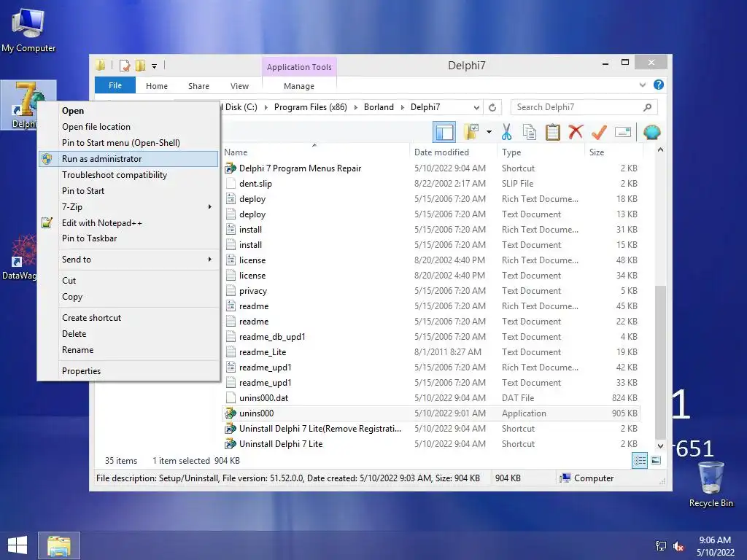Viewport: 747px width, 560px height.
Task: Choose Rename in the context menu
Action: point(128,350)
